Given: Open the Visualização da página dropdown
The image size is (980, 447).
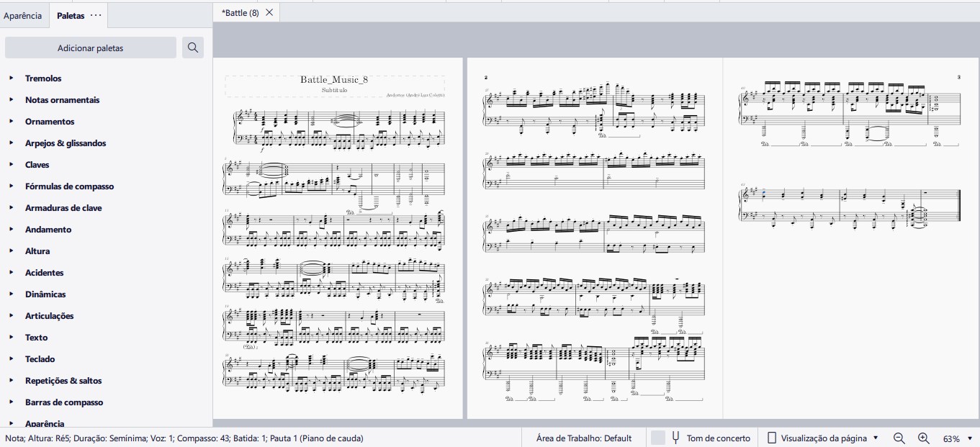Looking at the screenshot, I should pos(823,438).
